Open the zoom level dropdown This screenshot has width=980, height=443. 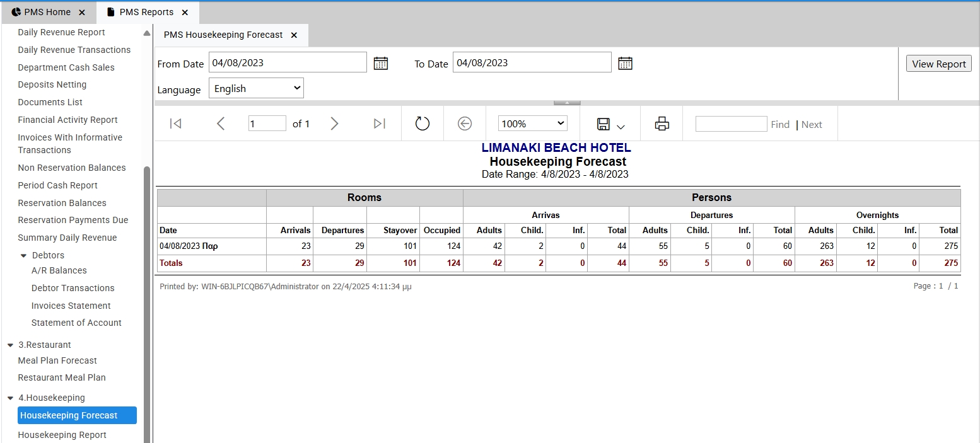532,124
